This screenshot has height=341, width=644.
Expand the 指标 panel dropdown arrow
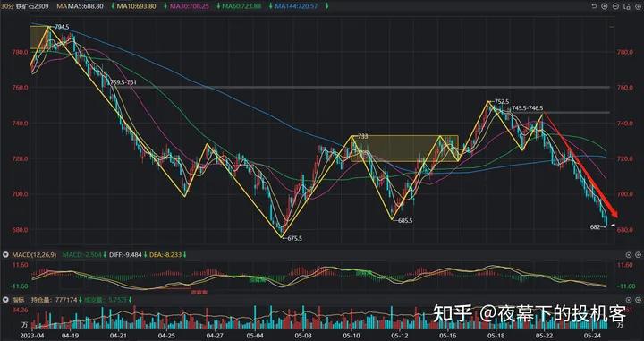click(5, 300)
